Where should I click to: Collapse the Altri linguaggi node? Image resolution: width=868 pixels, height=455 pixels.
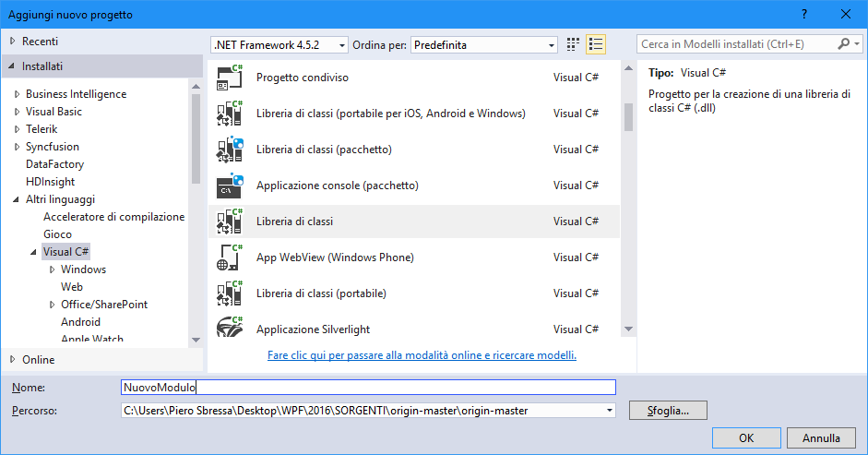(16, 199)
